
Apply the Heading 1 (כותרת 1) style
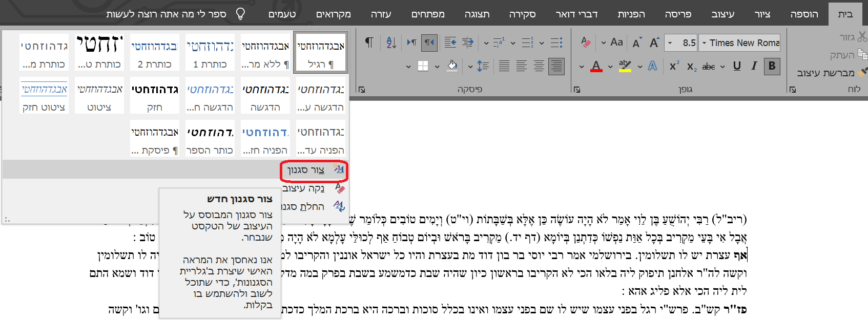[210, 52]
